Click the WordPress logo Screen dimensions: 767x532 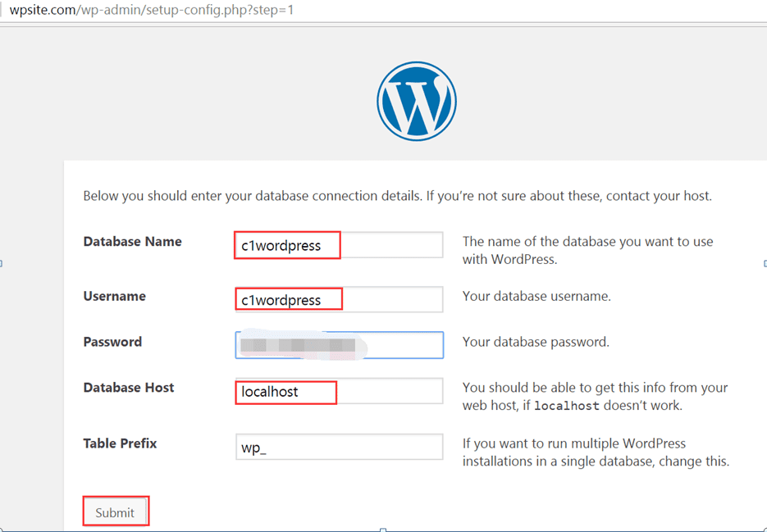point(416,101)
